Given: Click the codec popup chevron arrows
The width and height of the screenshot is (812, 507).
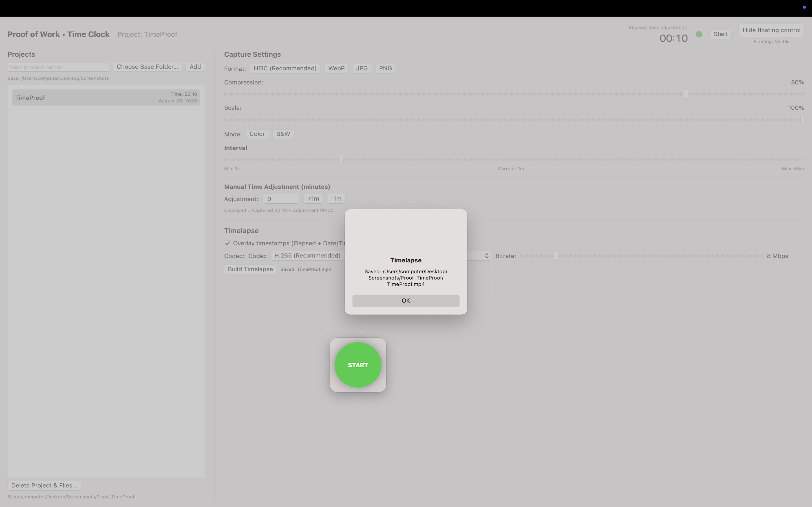Looking at the screenshot, I should (487, 256).
